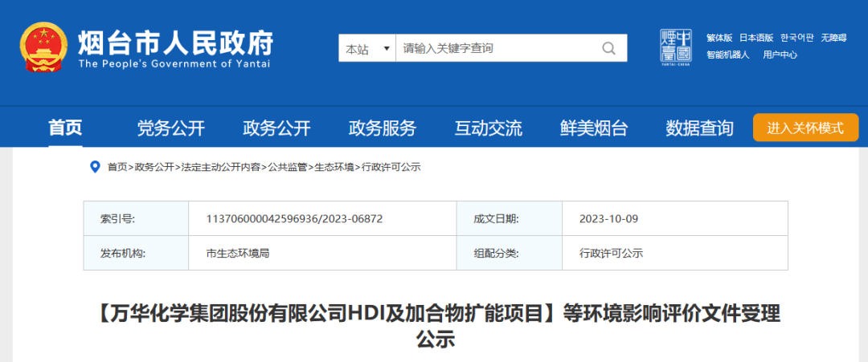Screen dimensions: 868x362
Task: Open the 政务服务 navigation tab
Action: point(383,128)
